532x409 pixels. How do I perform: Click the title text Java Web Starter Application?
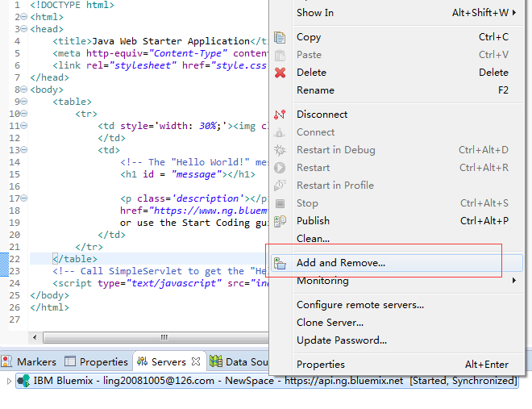tap(171, 41)
